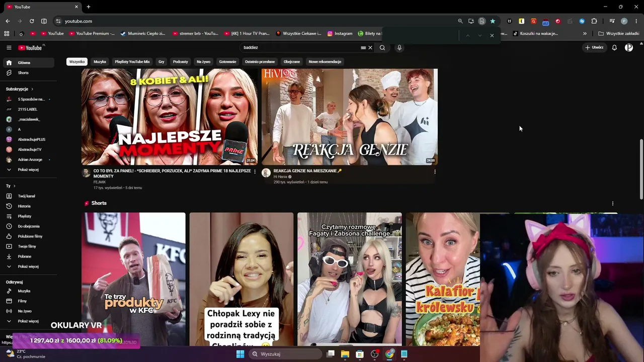Image resolution: width=644 pixels, height=362 pixels.
Task: Open Filmy under Odkrywaj
Action: coord(28,301)
